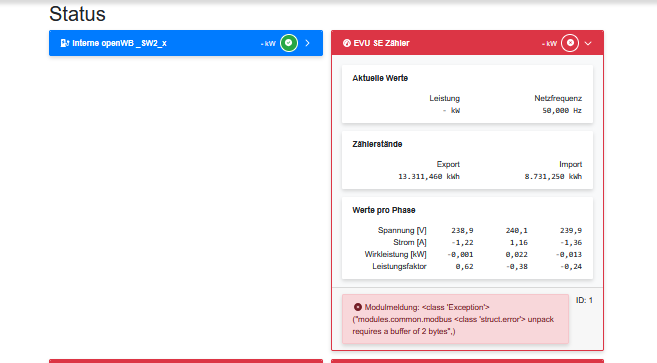
Task: Click the Leistung value - kW
Action: (x=451, y=111)
